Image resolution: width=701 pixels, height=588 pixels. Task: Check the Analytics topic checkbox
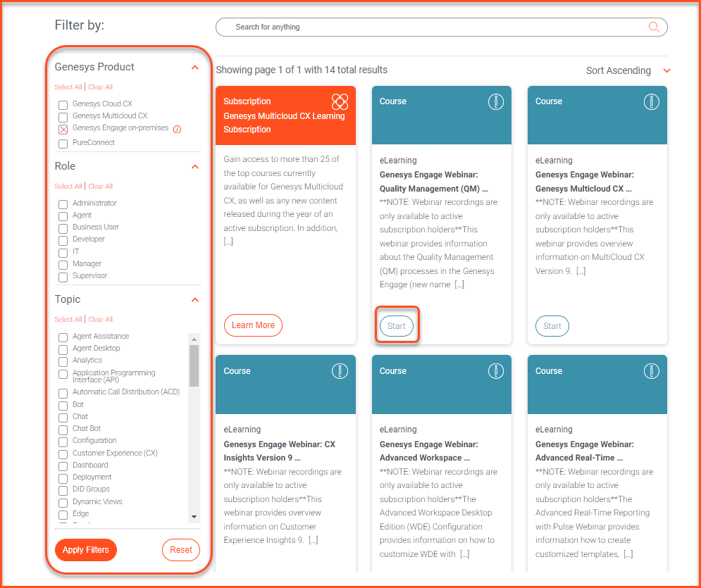(x=63, y=361)
